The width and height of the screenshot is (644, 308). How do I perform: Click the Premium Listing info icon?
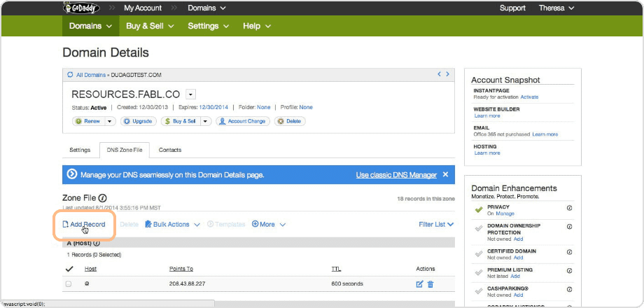tap(569, 271)
